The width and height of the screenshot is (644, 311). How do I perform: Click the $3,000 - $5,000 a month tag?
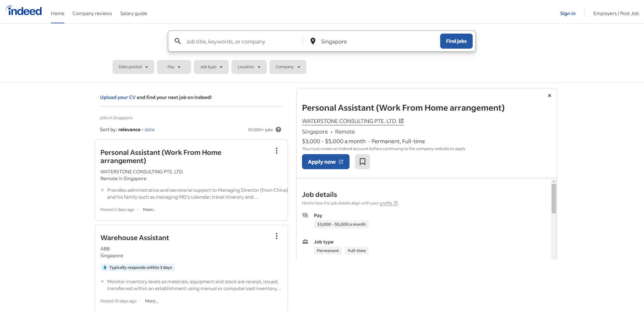tap(341, 224)
